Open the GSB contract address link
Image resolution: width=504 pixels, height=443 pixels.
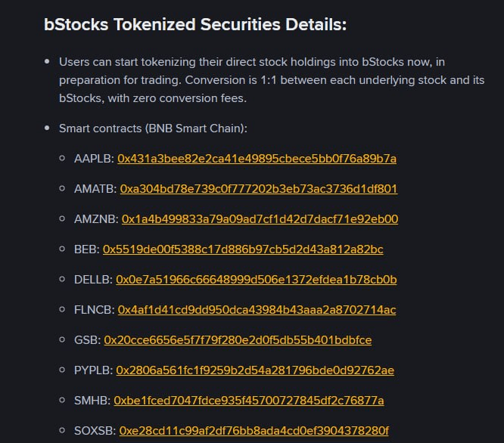(x=238, y=340)
